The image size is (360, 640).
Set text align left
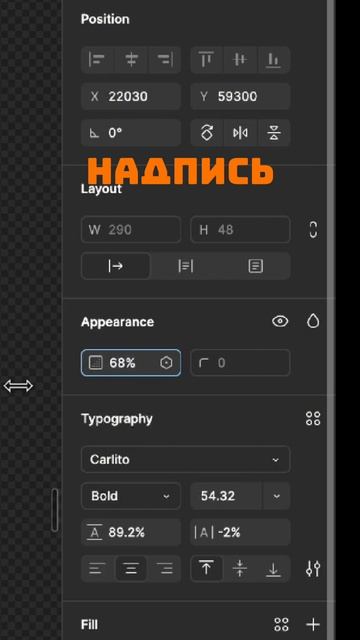(97, 569)
